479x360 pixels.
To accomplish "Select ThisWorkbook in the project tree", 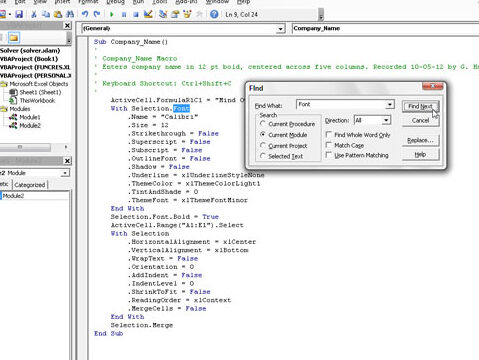I will [37, 100].
